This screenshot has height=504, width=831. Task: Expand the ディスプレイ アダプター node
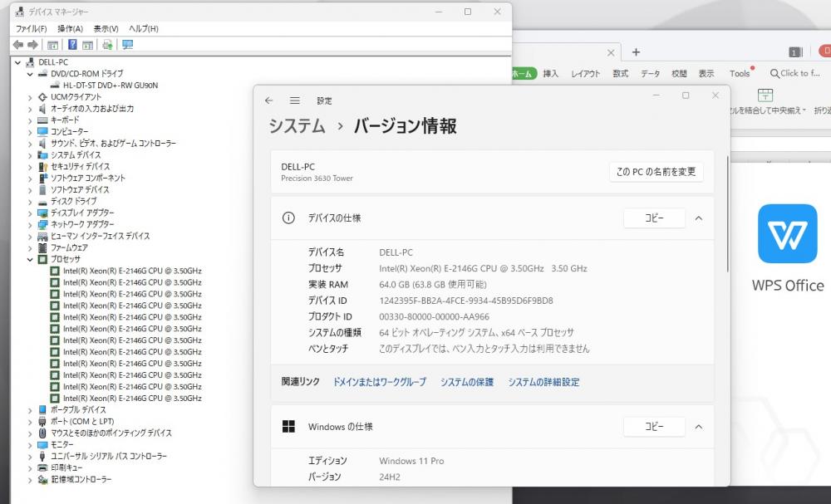pyautogui.click(x=30, y=213)
